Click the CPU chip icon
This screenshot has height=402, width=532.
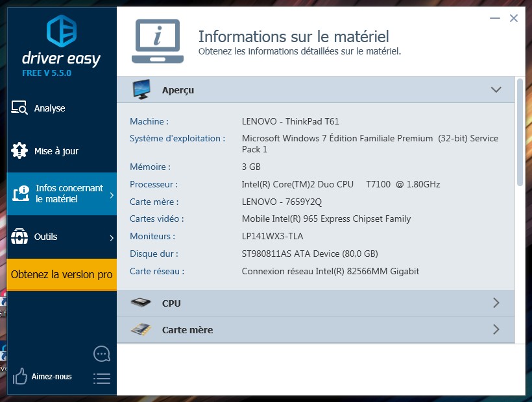[141, 302]
